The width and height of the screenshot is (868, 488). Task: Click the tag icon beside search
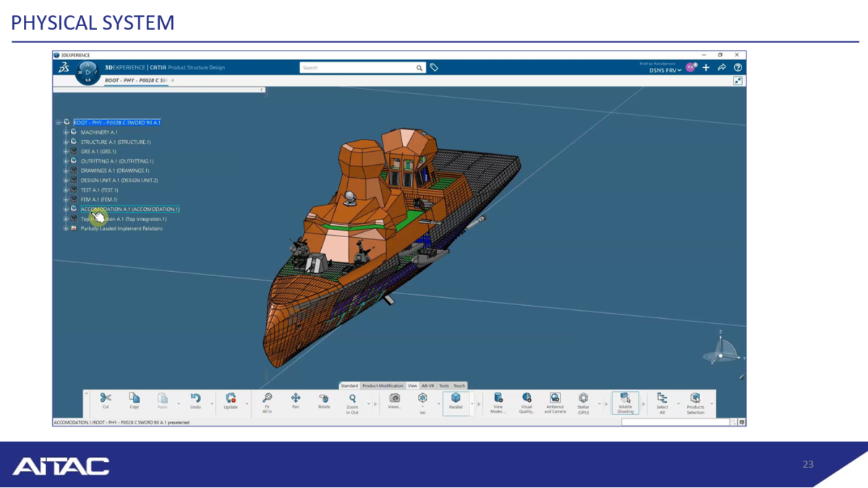pyautogui.click(x=434, y=67)
